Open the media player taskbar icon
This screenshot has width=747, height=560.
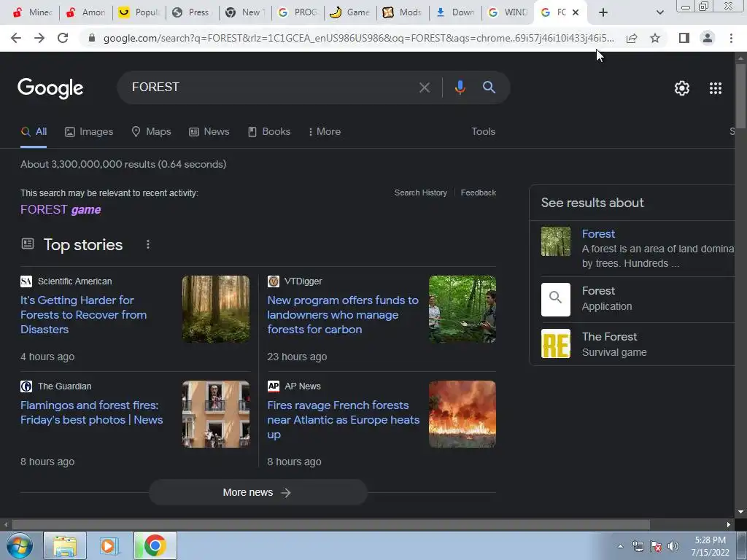(x=109, y=545)
